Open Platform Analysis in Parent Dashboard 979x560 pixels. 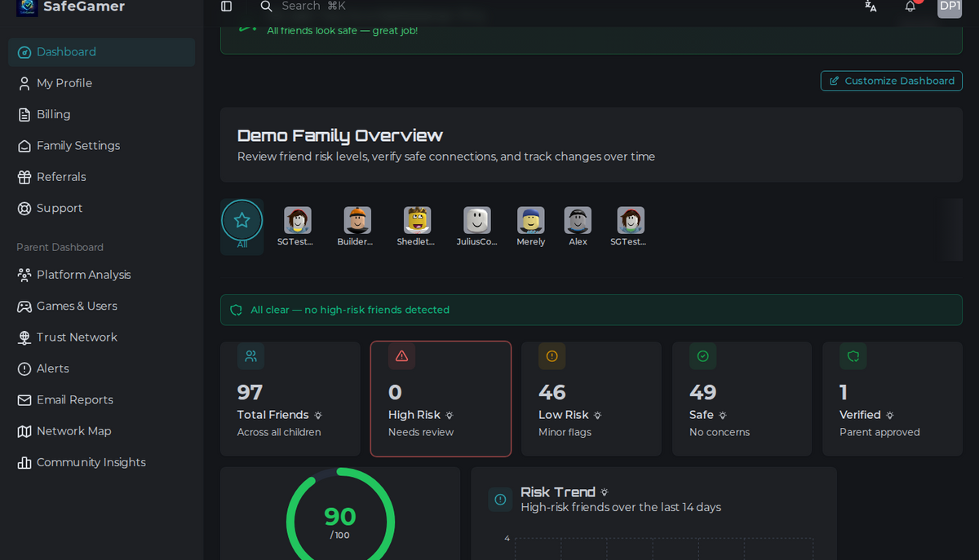click(101, 275)
